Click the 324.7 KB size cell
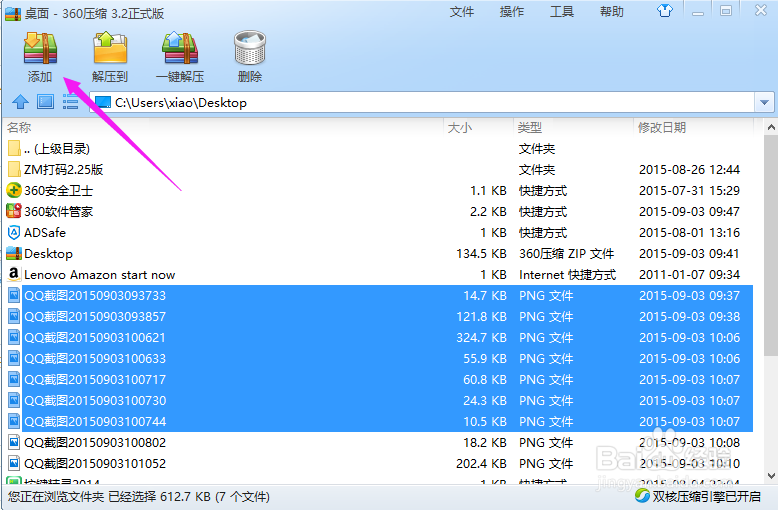 [481, 337]
